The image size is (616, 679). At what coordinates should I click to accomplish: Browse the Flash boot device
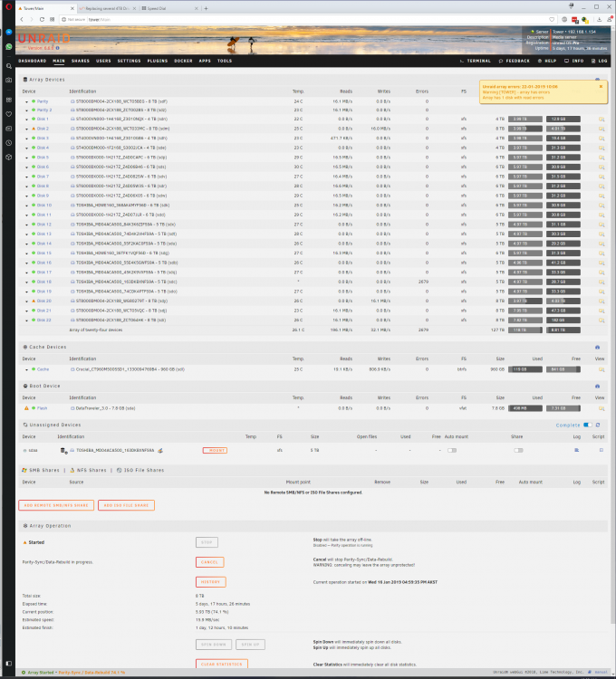602,408
